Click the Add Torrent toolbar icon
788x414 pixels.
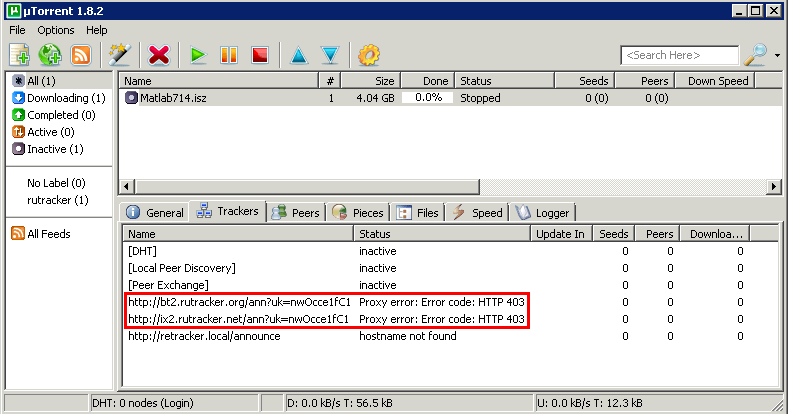pyautogui.click(x=20, y=55)
